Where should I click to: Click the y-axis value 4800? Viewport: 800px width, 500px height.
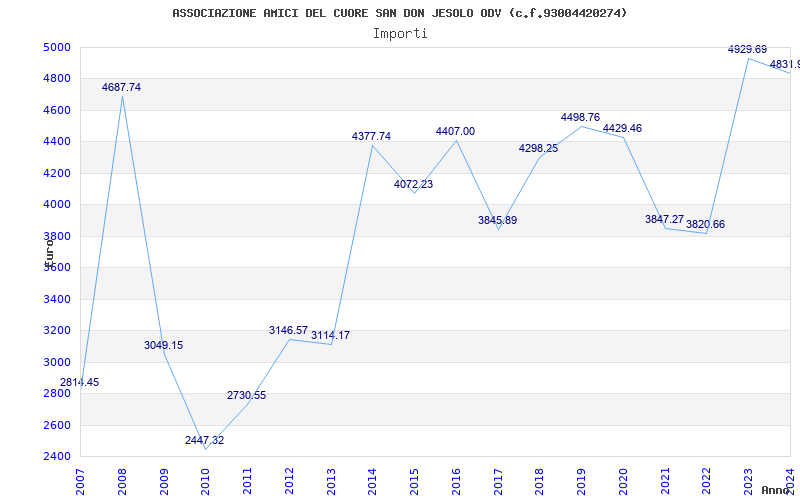(58, 79)
